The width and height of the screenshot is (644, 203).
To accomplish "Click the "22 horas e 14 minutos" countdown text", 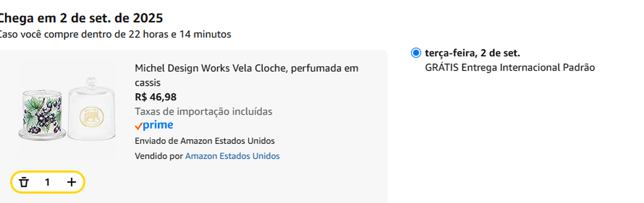I will [x=180, y=34].
